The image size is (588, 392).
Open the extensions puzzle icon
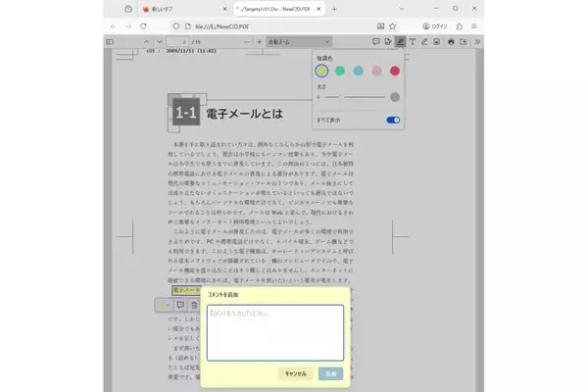(x=460, y=26)
